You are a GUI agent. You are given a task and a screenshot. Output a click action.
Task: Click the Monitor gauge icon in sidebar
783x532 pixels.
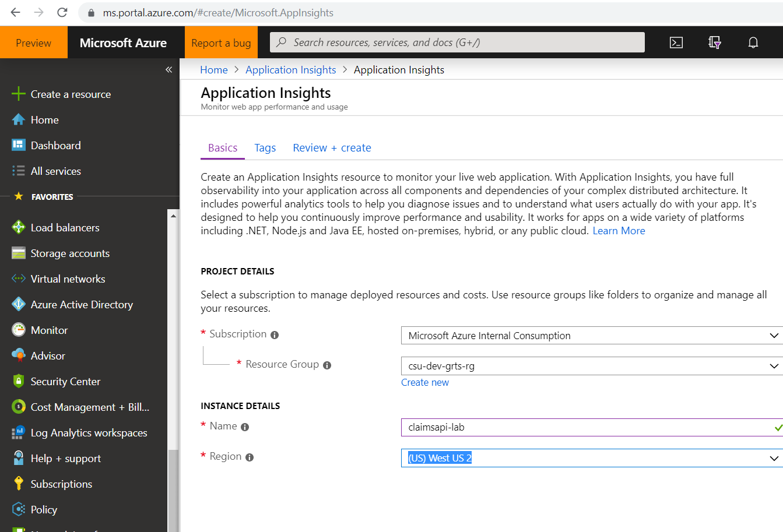[19, 330]
